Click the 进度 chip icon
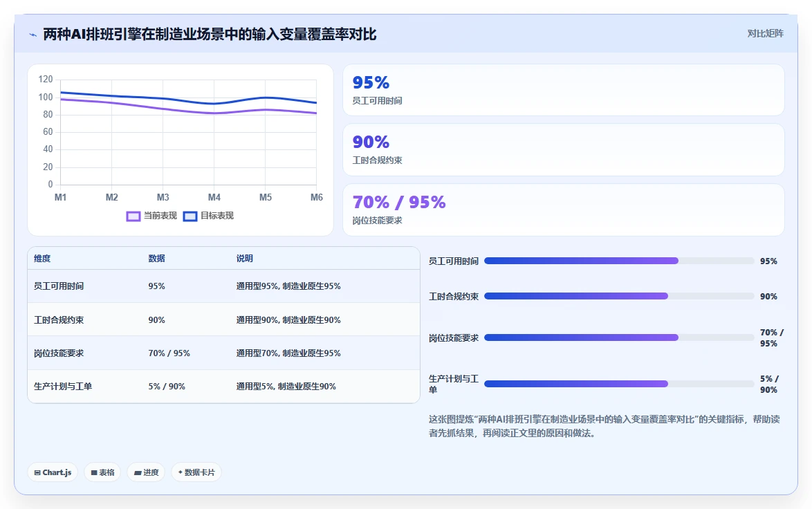Viewport: 812px width, 509px height. (x=137, y=473)
